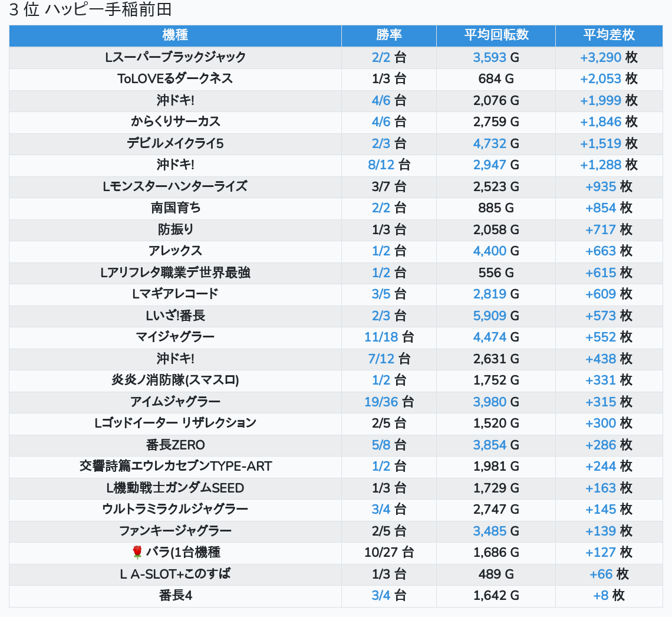Click the 8/12 台 win rate cell
Screen dimensions: 672x617
click(388, 165)
